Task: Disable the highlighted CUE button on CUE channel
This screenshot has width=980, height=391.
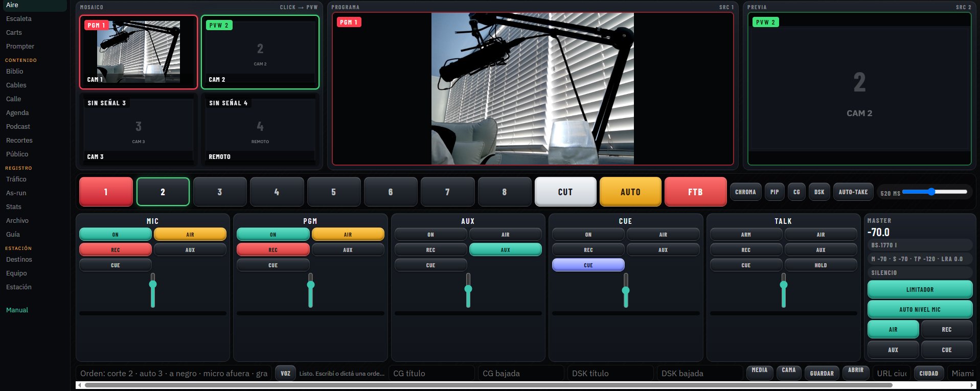Action: tap(588, 265)
